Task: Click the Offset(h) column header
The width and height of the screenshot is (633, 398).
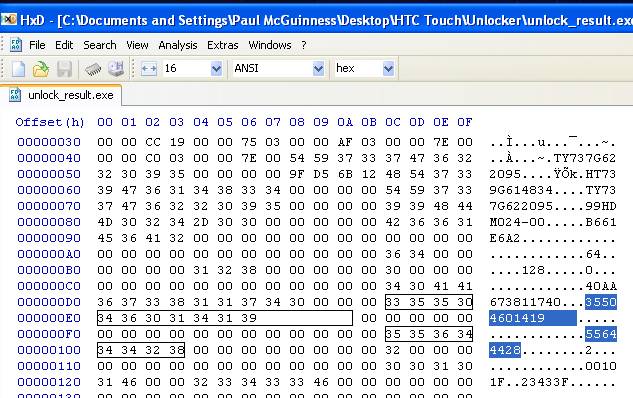Action: tap(50, 122)
